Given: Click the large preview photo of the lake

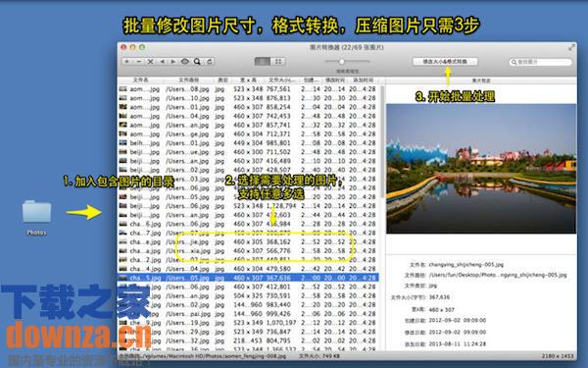Looking at the screenshot, I should click(x=481, y=169).
